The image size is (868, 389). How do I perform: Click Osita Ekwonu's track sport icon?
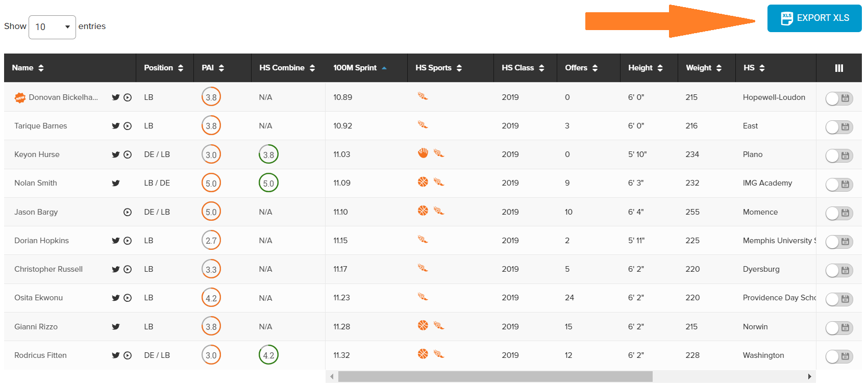[x=423, y=296]
